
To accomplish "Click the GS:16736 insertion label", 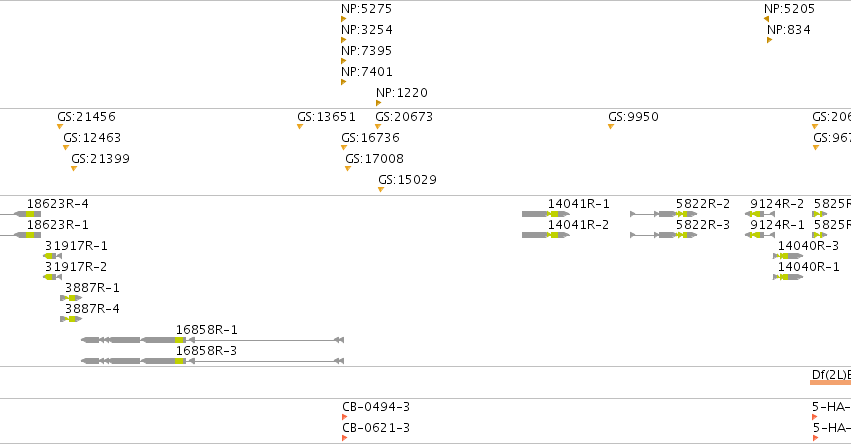I will tap(370, 138).
